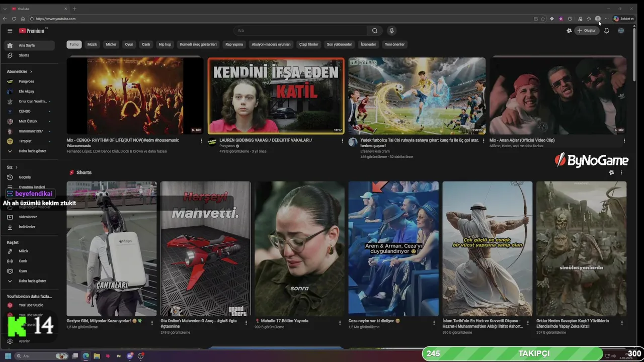
Task: Open Windows Start menu
Action: [8, 356]
